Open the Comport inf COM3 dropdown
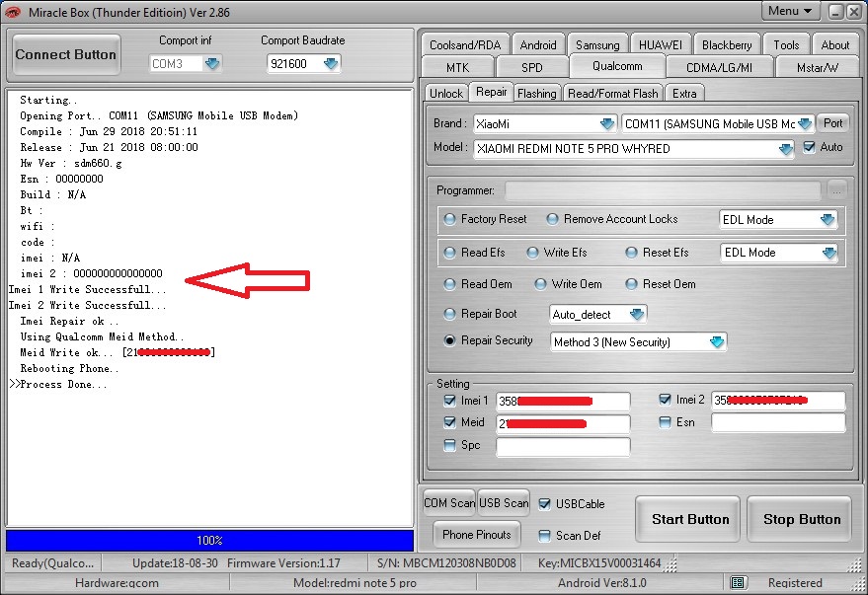This screenshot has height=595, width=868. (x=212, y=63)
